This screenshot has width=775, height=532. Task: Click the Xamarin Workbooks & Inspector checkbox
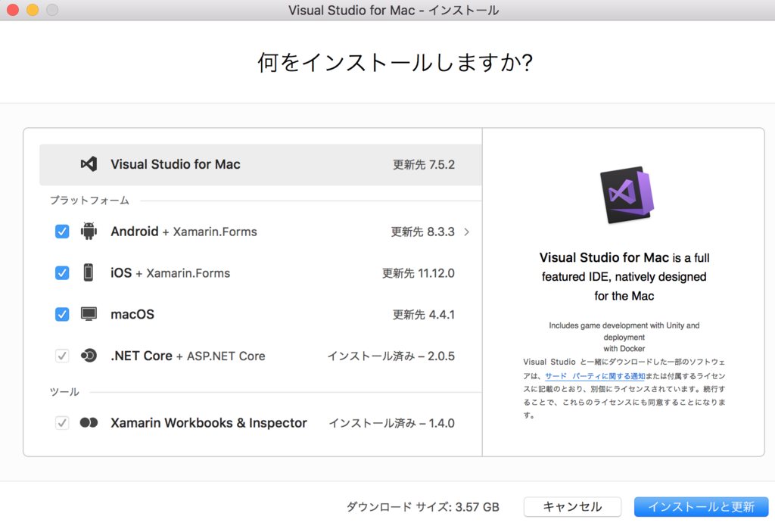pos(62,423)
